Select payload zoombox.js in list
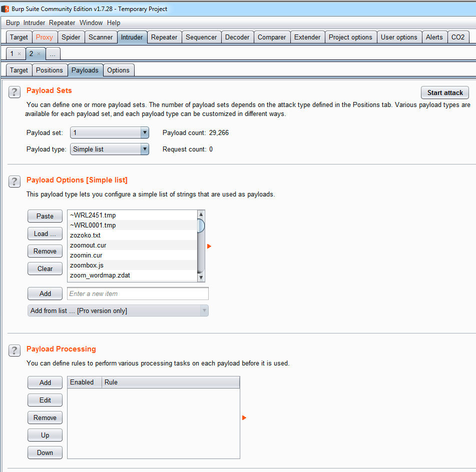The width and height of the screenshot is (476, 472). (132, 265)
